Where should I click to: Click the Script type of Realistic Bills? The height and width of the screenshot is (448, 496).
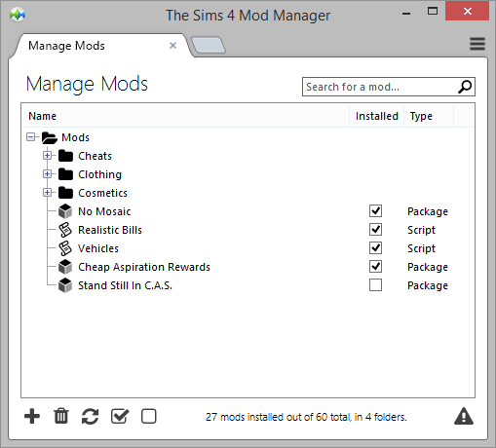click(421, 230)
